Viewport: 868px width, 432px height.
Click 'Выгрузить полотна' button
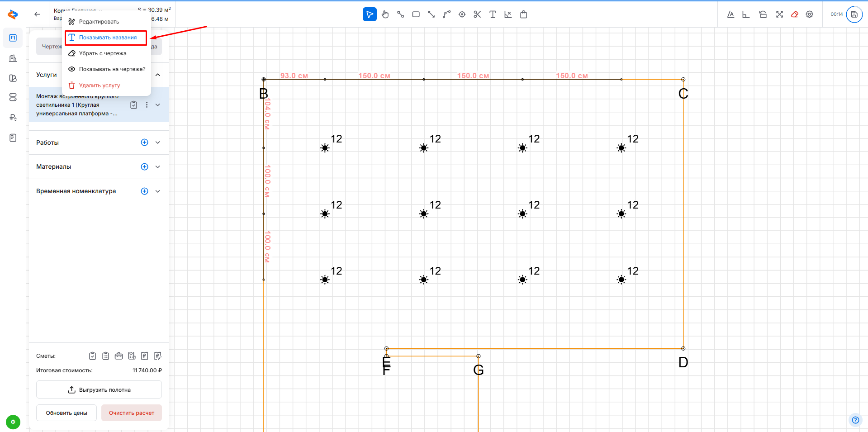[x=99, y=390]
